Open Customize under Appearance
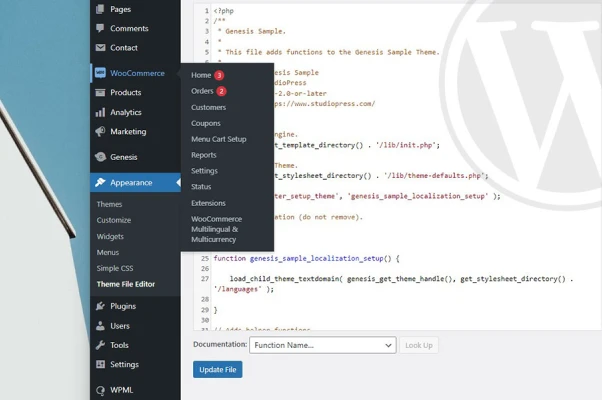 [114, 220]
